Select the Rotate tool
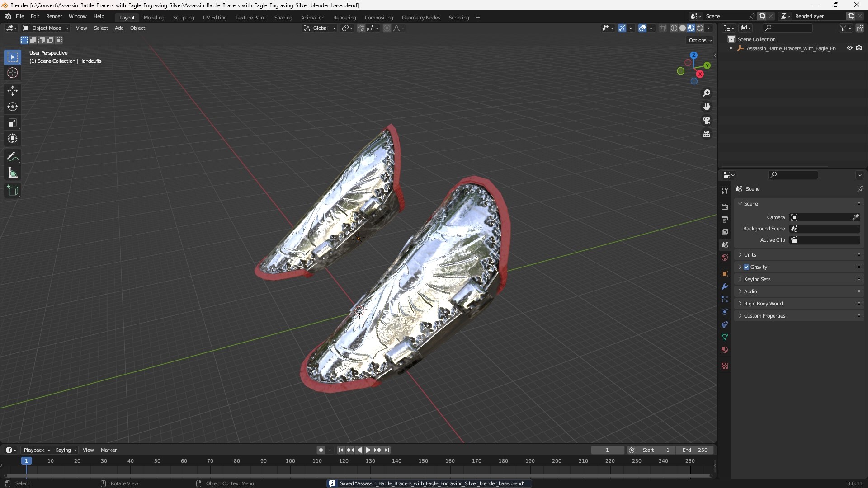 pyautogui.click(x=13, y=107)
